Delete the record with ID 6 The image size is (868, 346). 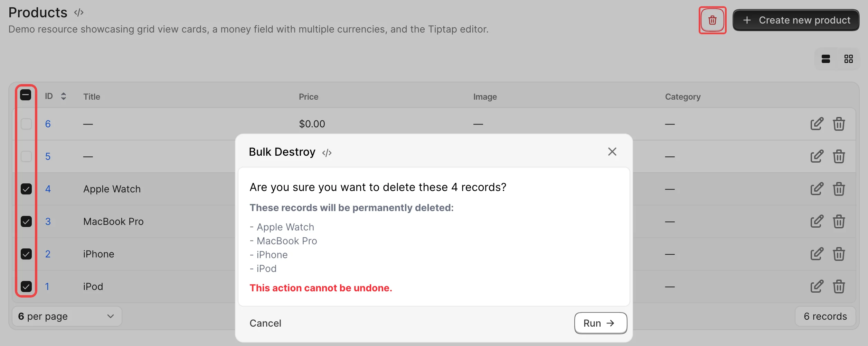[839, 124]
